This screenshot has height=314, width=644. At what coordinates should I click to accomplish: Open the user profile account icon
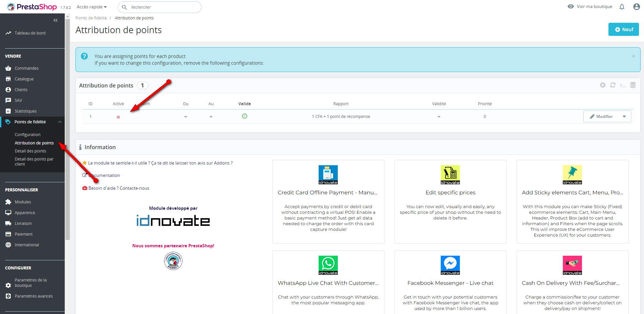tap(636, 7)
